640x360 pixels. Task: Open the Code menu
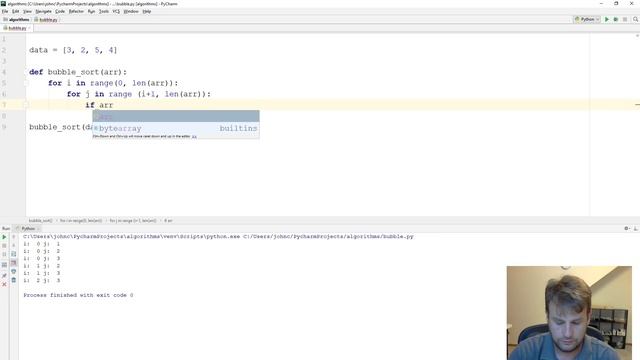[x=60, y=11]
